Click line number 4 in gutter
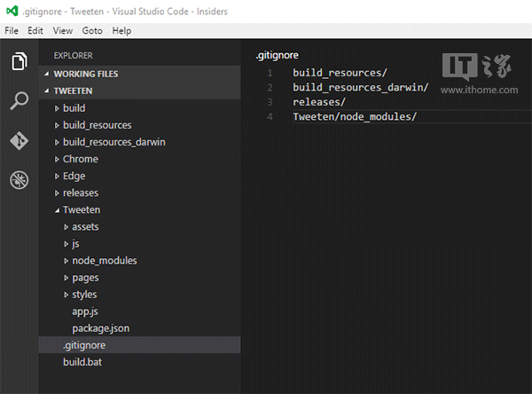 (x=270, y=117)
